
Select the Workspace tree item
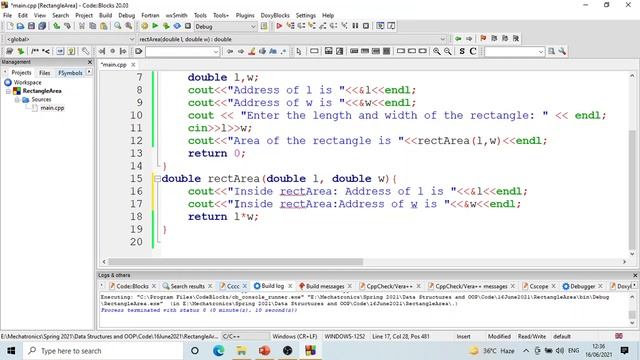click(x=27, y=82)
